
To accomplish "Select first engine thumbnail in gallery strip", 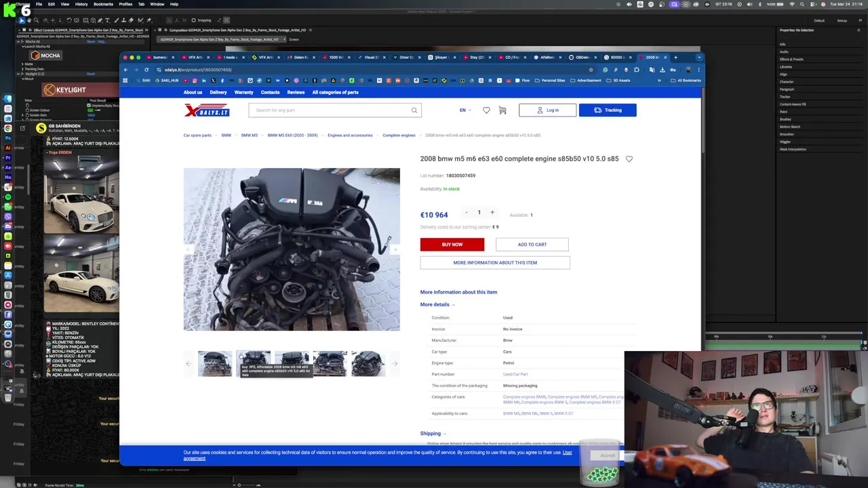I will [215, 363].
